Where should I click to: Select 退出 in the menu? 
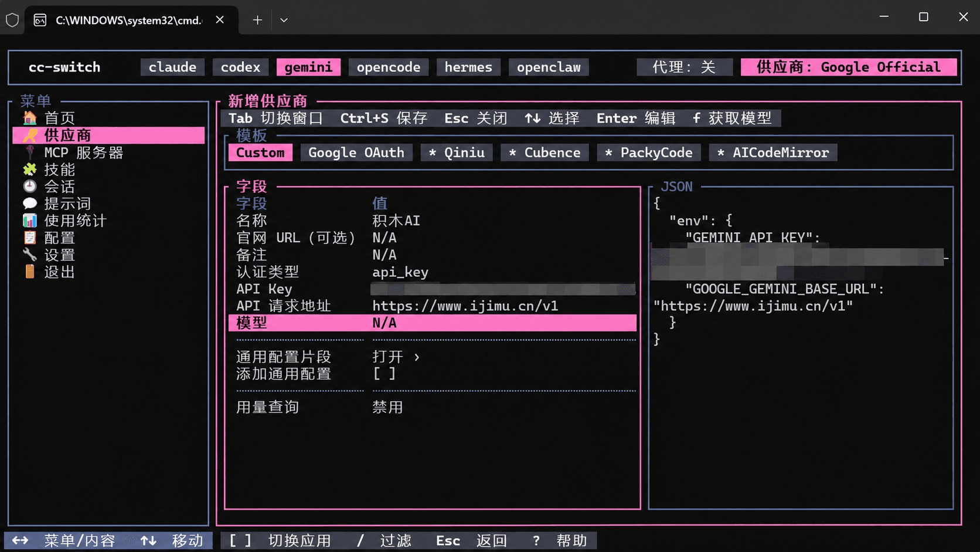coord(59,272)
